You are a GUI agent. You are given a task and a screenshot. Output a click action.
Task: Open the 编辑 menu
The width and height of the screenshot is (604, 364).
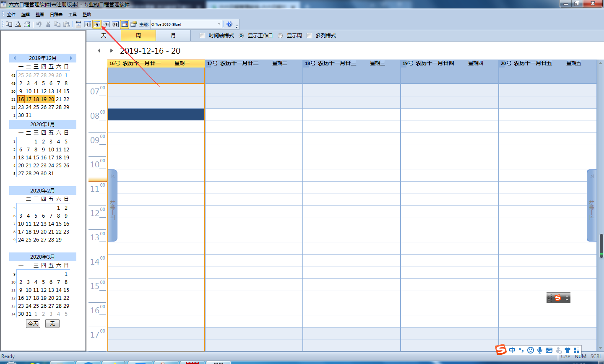tap(26, 15)
